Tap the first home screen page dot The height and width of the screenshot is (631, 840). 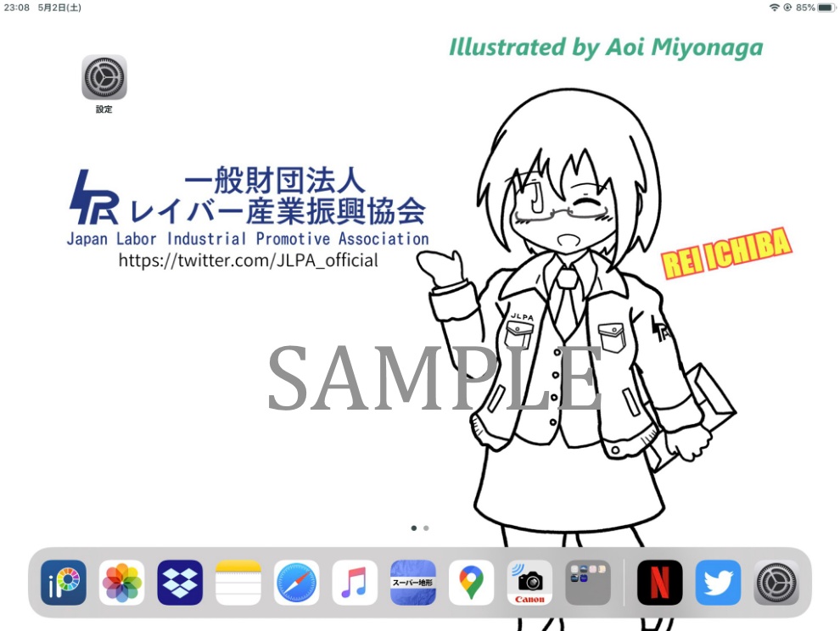413,528
